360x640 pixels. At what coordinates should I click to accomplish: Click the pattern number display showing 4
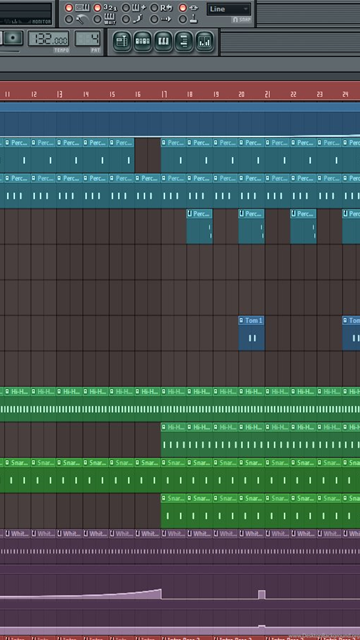coord(88,39)
